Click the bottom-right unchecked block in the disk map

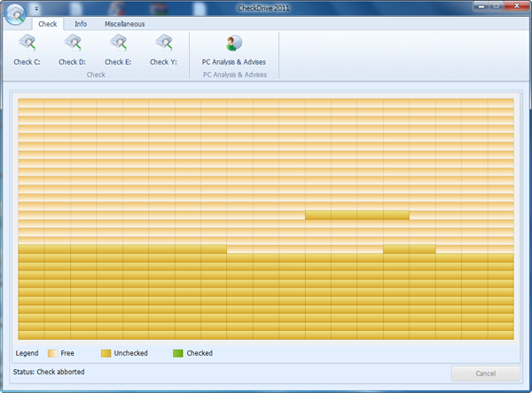tap(501, 334)
